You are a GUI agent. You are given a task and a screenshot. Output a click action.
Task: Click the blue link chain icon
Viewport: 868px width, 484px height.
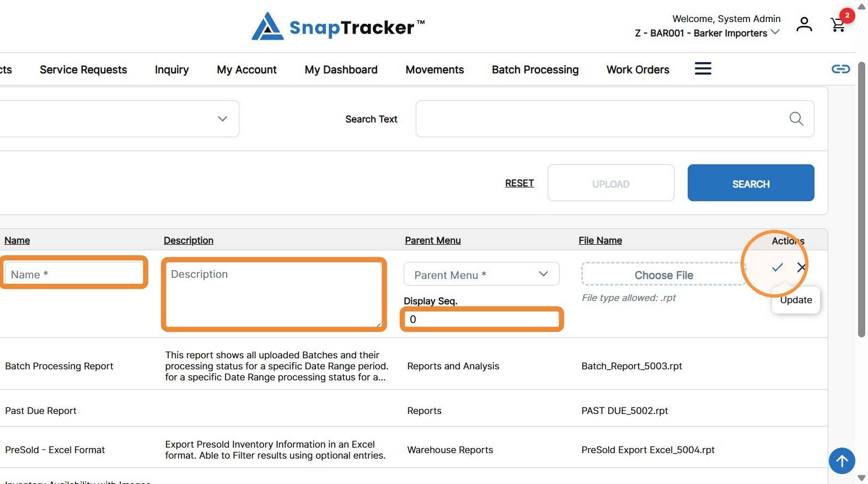point(840,69)
